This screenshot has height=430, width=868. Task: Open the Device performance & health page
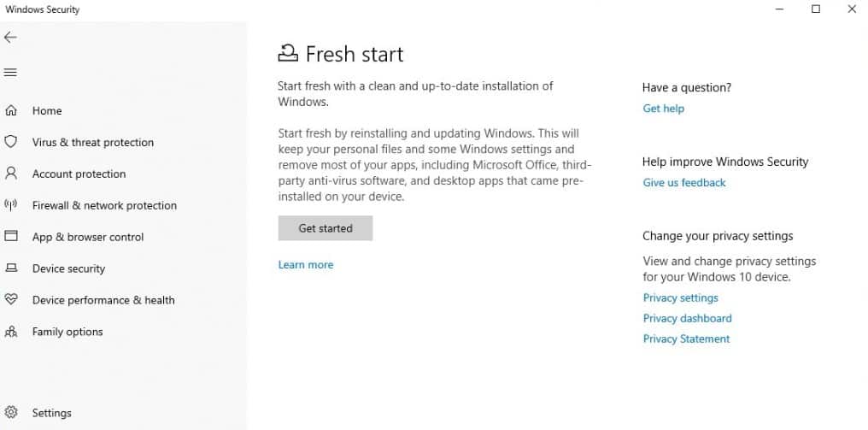pos(103,300)
